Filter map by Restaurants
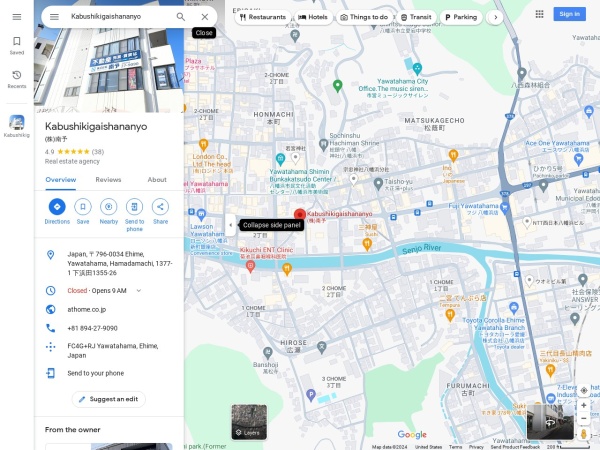This screenshot has width=600, height=450. [263, 17]
